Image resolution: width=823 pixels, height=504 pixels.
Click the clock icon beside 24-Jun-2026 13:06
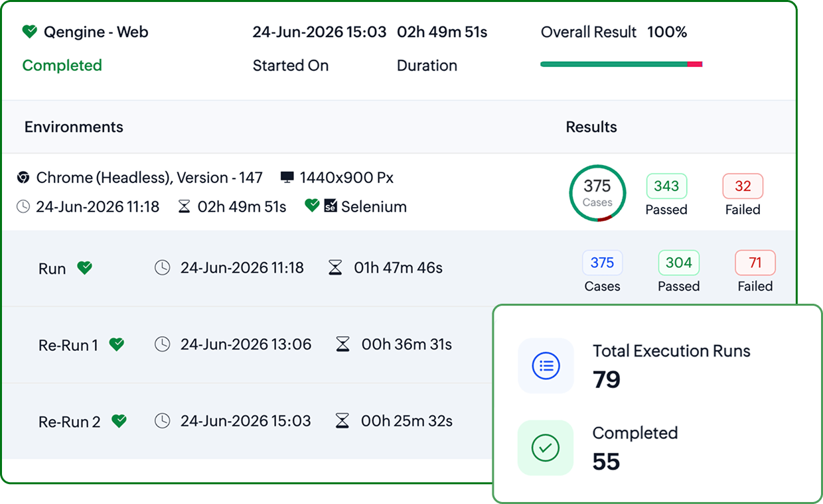(163, 345)
